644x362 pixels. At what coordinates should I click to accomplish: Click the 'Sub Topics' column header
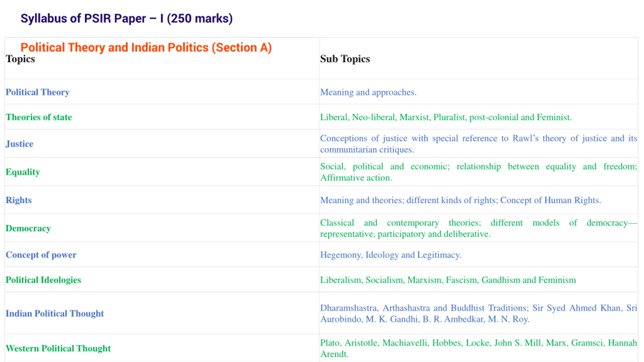tap(345, 59)
